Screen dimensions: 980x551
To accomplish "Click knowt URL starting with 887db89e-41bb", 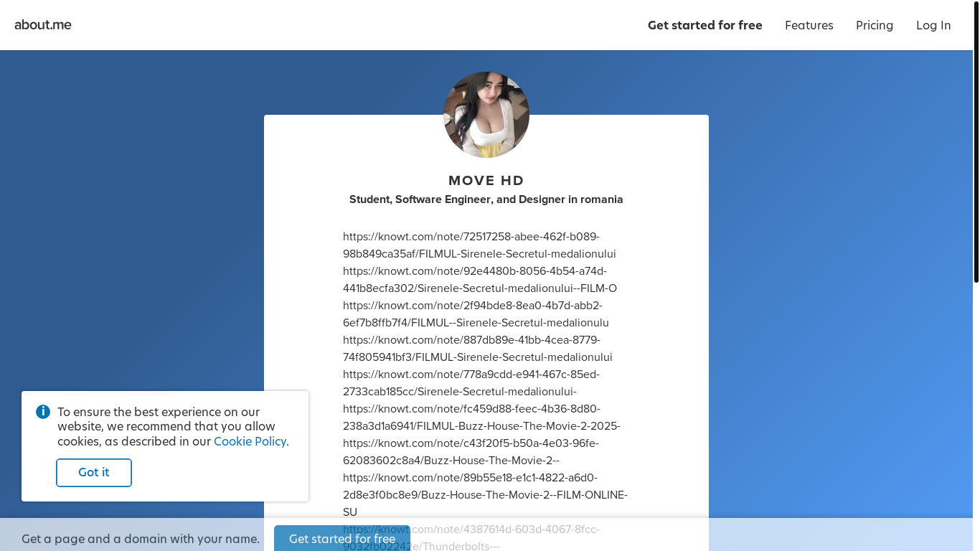I will [478, 349].
